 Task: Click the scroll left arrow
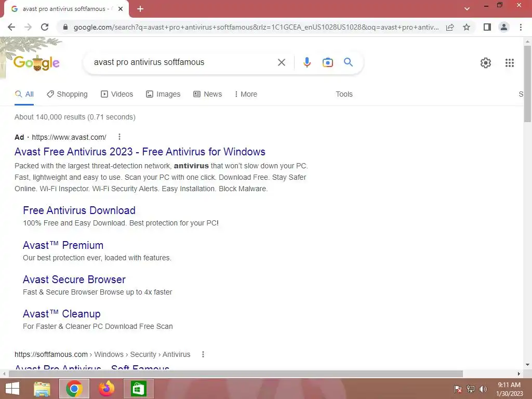tap(4, 374)
